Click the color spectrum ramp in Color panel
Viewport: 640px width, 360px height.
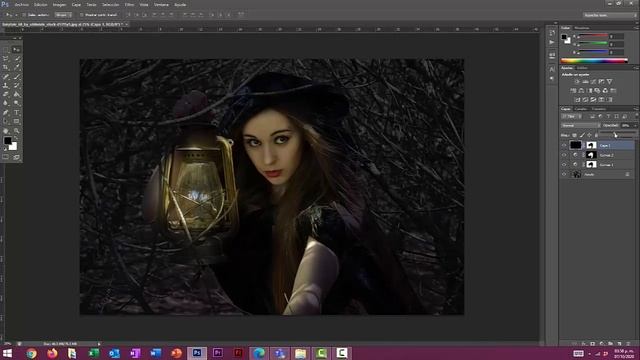594,61
